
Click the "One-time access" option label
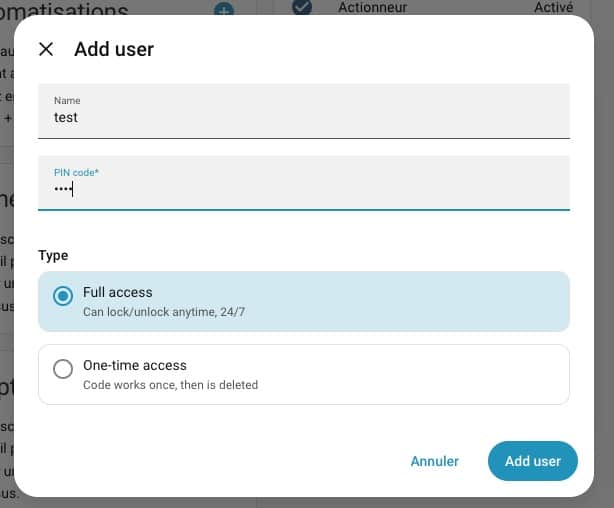[x=134, y=366]
